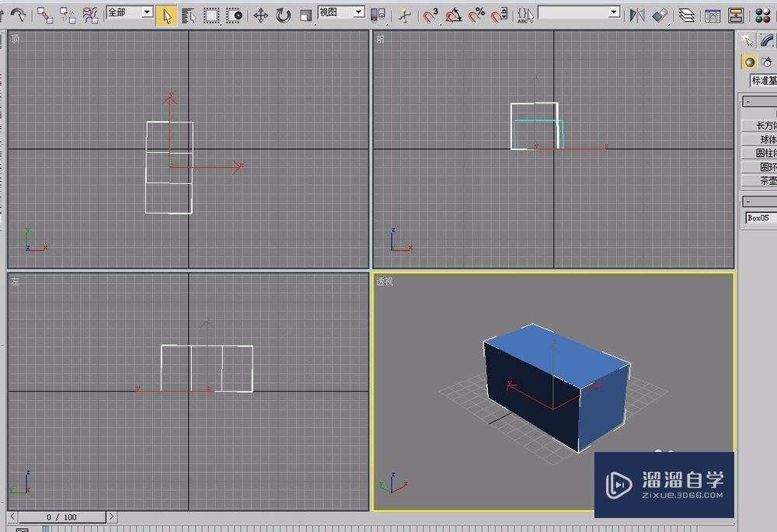Click the Bind to Space Warp icon

[x=91, y=15]
